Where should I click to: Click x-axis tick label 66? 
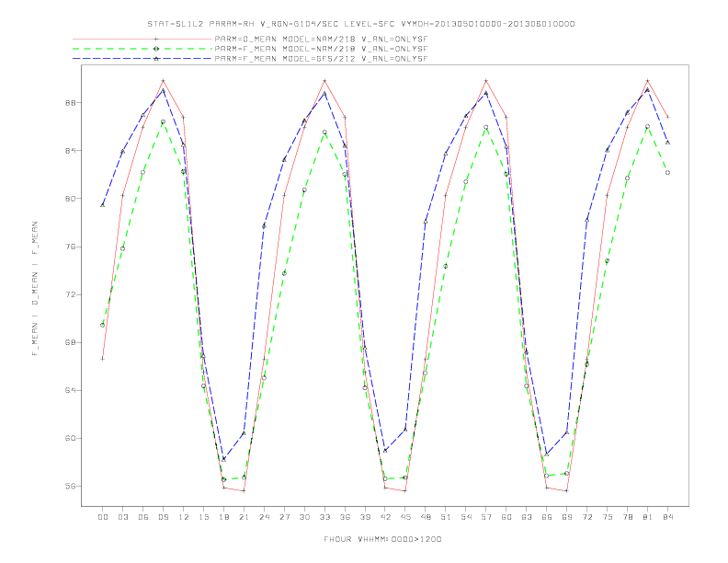click(x=547, y=517)
